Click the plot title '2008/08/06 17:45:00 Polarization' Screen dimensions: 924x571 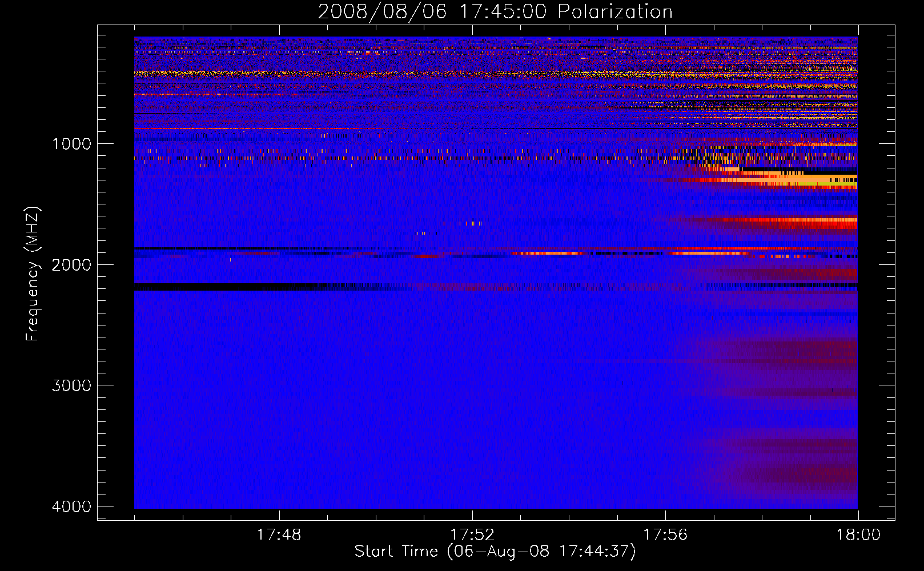[x=495, y=11]
